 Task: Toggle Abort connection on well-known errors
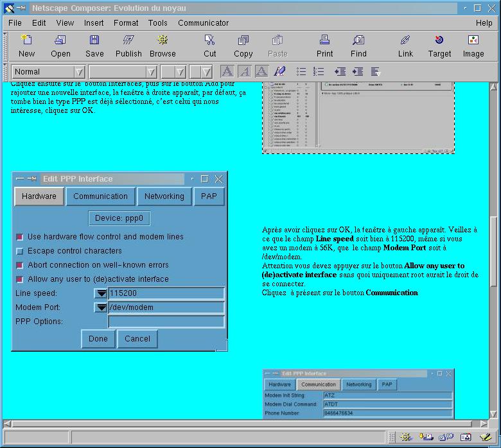click(19, 265)
